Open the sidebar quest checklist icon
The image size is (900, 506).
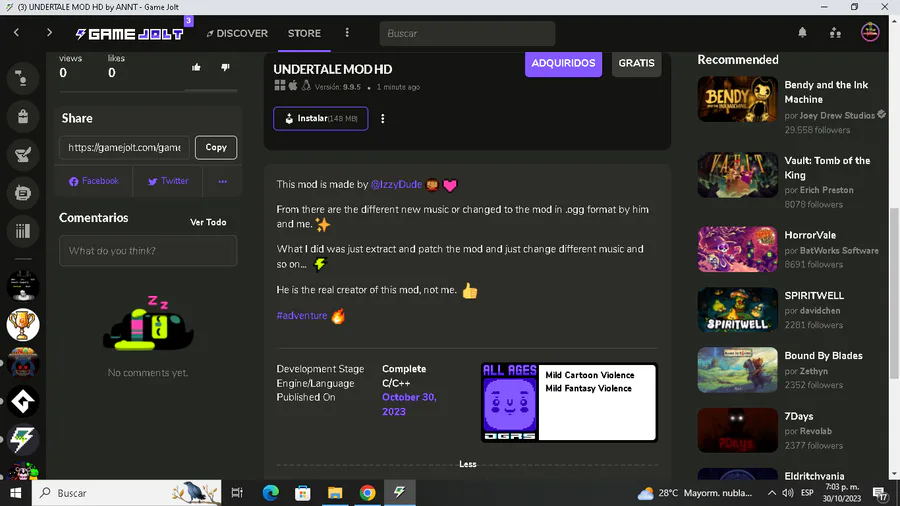[23, 155]
